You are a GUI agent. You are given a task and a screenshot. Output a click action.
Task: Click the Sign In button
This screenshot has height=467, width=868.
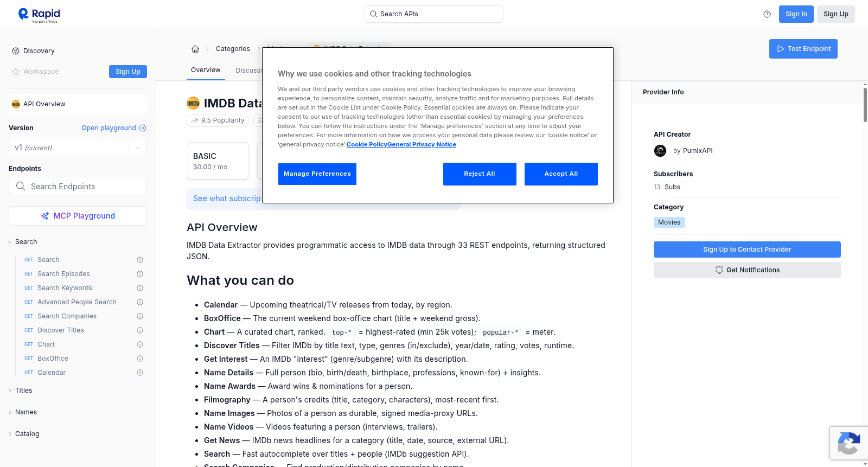pos(796,14)
